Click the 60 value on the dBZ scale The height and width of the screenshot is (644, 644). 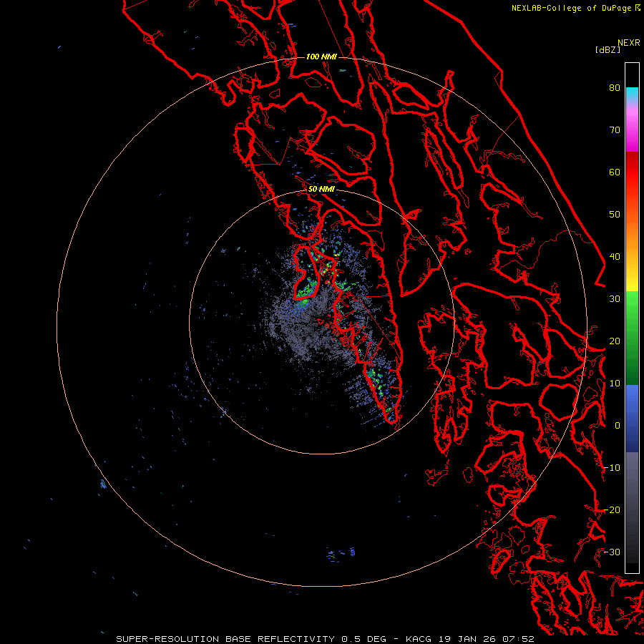[x=615, y=172]
